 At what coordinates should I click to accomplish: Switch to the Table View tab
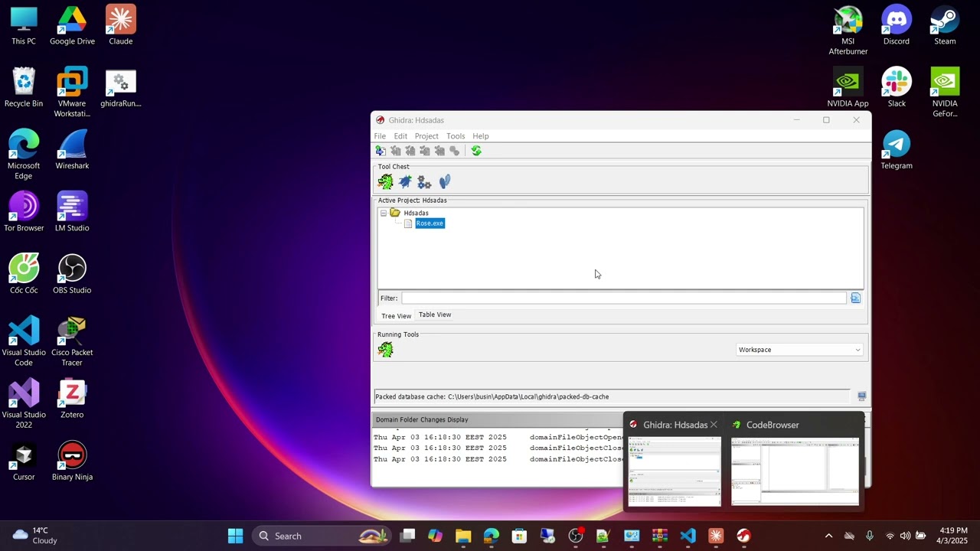pos(435,315)
